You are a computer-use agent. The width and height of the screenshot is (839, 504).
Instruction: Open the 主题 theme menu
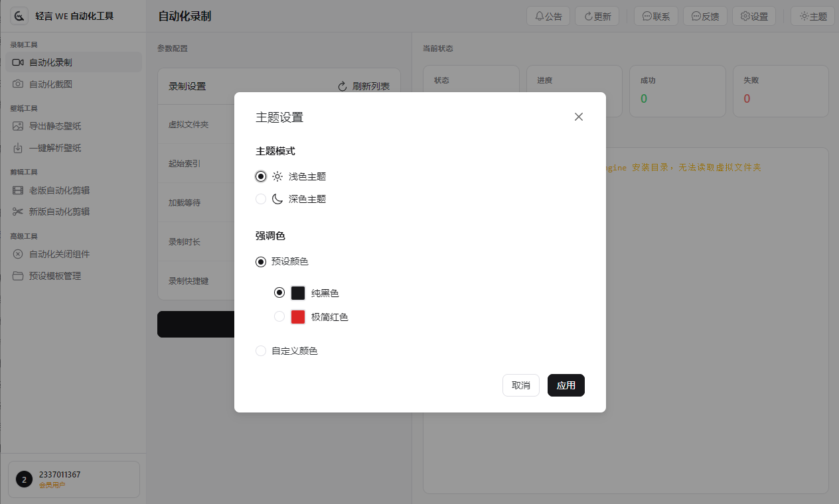(x=812, y=16)
